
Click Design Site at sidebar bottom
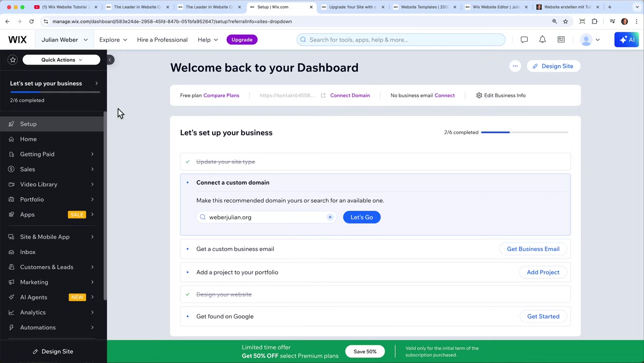point(53,351)
